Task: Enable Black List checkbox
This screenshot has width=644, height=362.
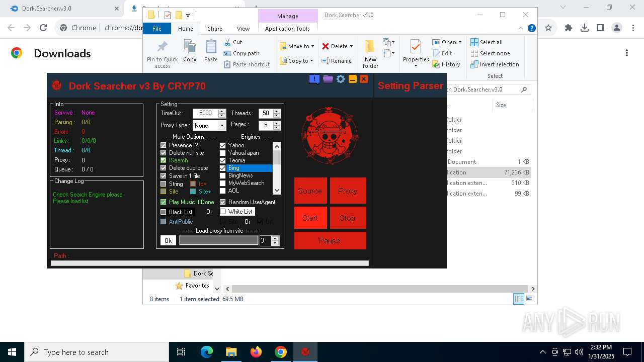Action: [x=163, y=212]
